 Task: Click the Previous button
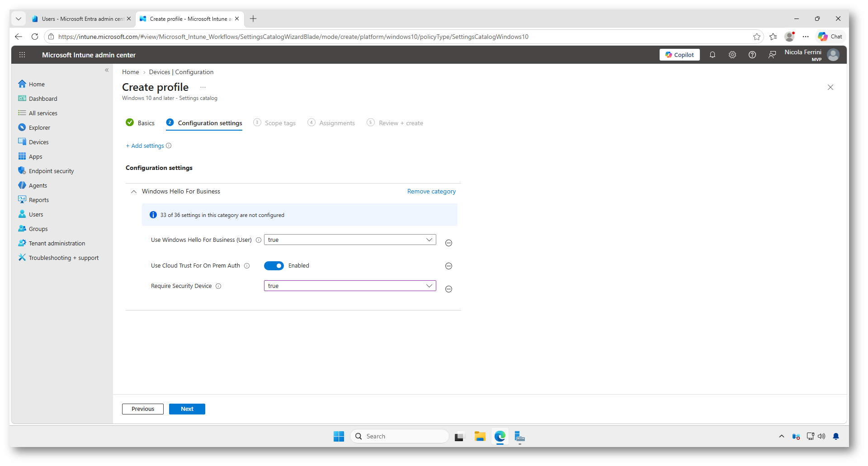tap(143, 409)
